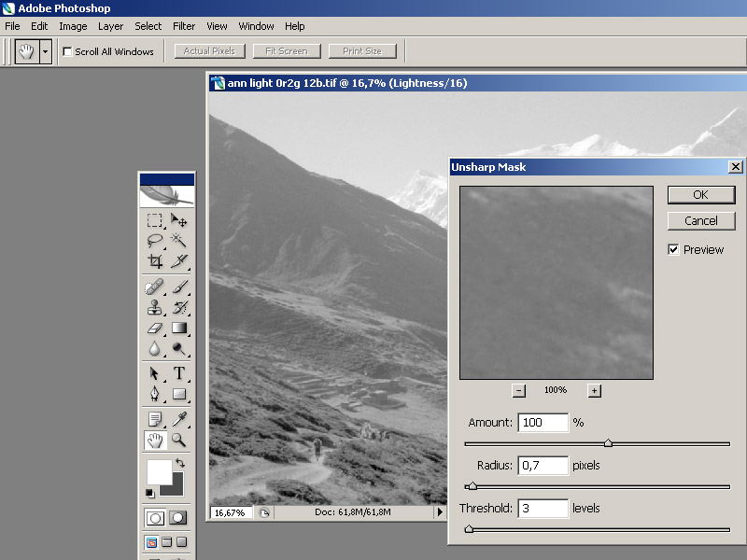Screen dimensions: 747x560
Task: Click the Radius input field
Action: (x=543, y=465)
